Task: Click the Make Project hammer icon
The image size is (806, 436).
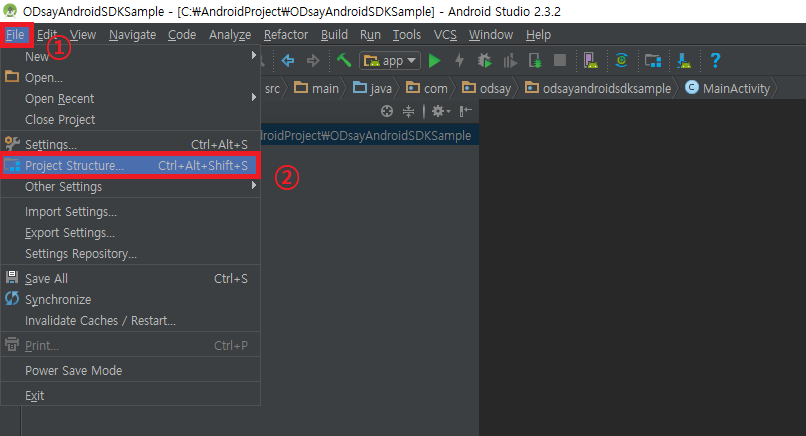Action: pos(343,60)
